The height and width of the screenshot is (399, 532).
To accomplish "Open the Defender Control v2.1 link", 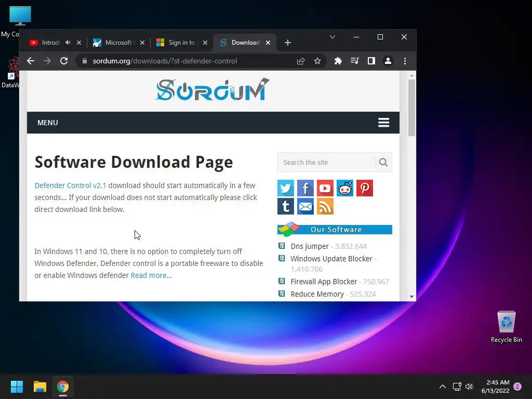I will tap(70, 185).
